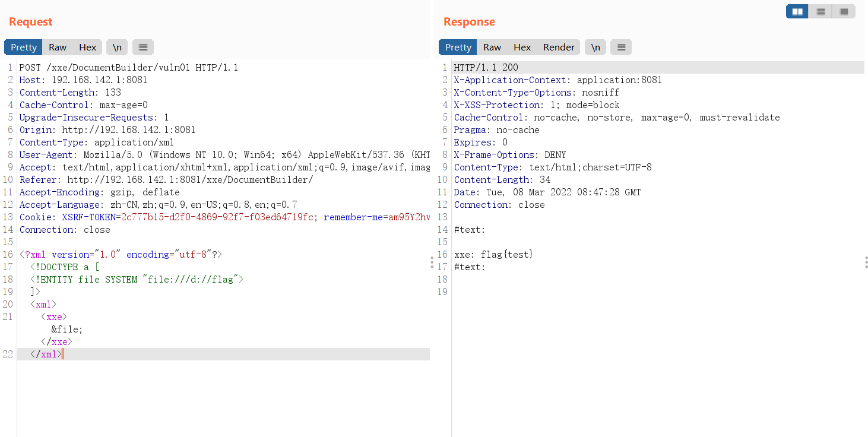Screen dimensions: 868x437
Task: Click the response Cache-Control no-cache line
Action: point(617,118)
